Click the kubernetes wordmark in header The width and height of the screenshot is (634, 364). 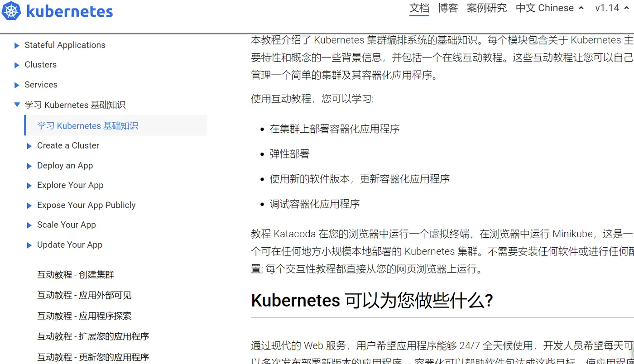(x=69, y=11)
